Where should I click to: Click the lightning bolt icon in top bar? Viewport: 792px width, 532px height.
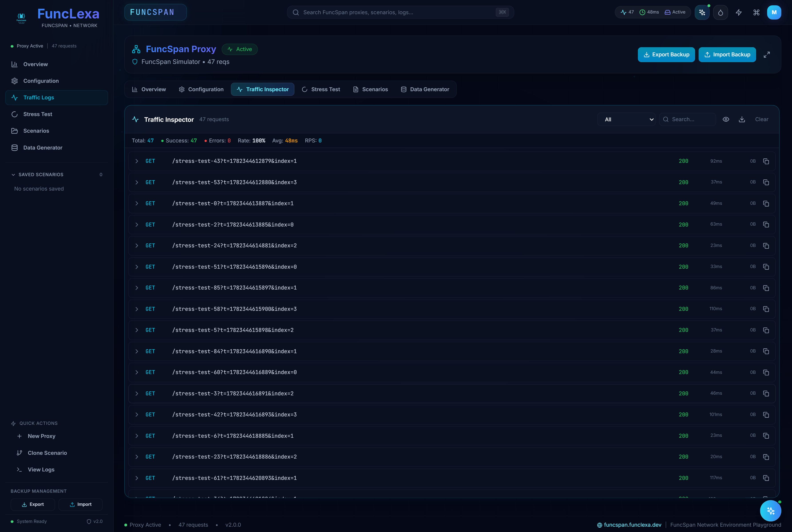coord(739,13)
